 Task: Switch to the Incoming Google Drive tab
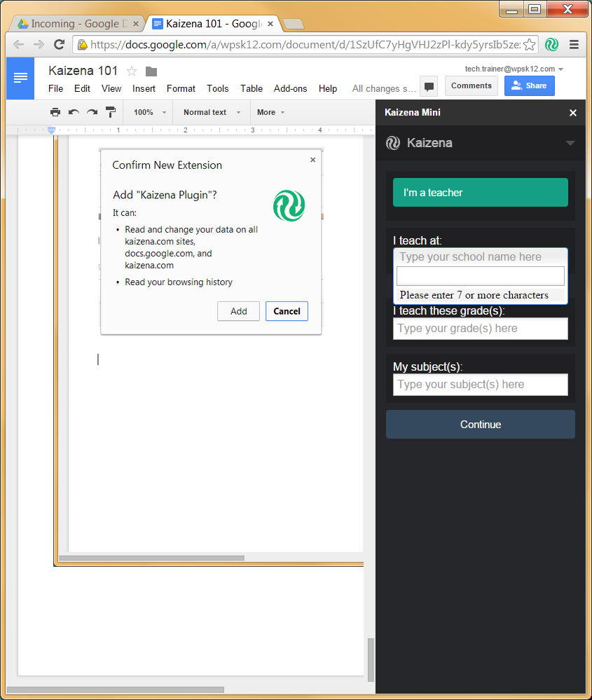pyautogui.click(x=76, y=24)
